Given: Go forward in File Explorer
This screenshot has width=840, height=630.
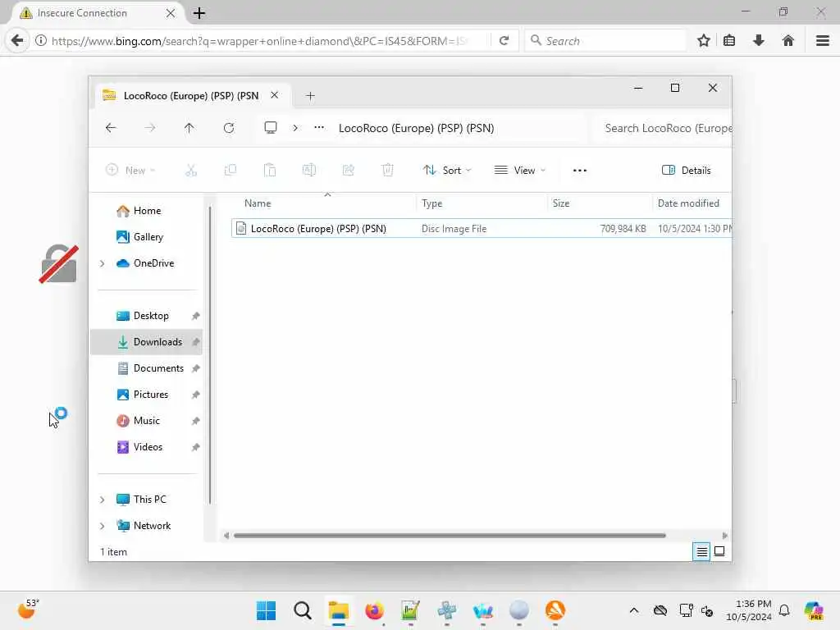Looking at the screenshot, I should point(150,128).
